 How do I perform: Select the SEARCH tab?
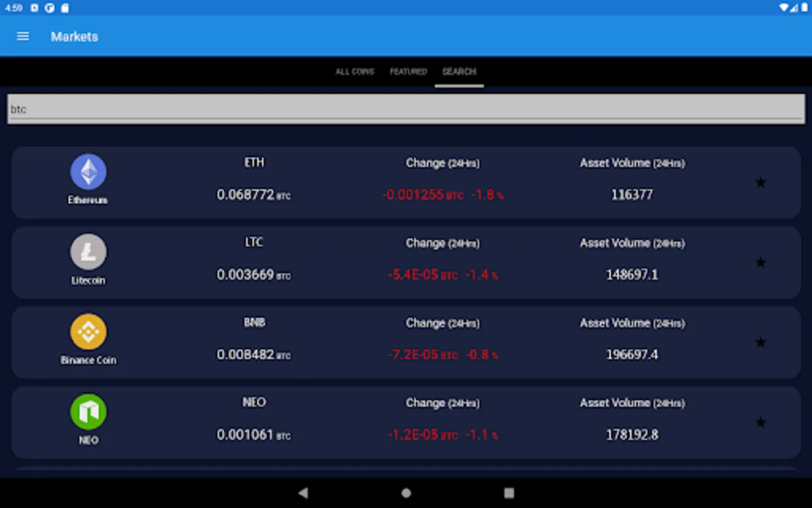[459, 72]
